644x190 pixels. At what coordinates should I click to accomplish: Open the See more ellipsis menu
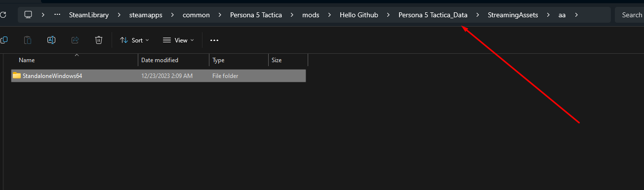(x=214, y=40)
